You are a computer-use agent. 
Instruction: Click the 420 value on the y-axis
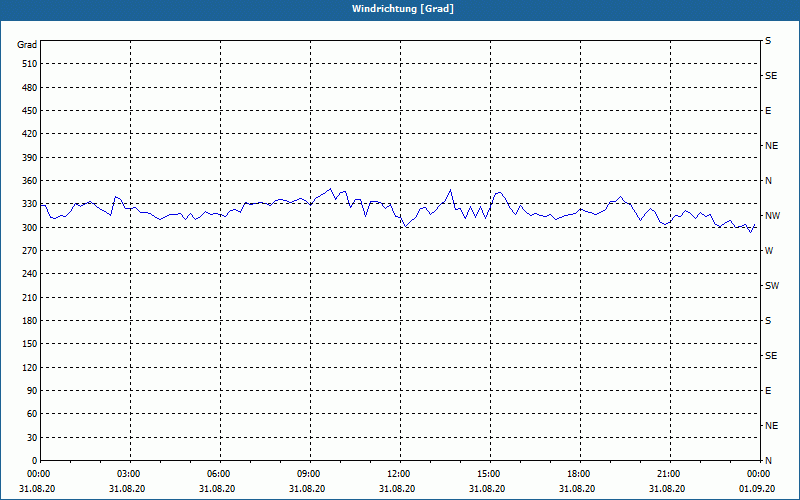pos(30,134)
